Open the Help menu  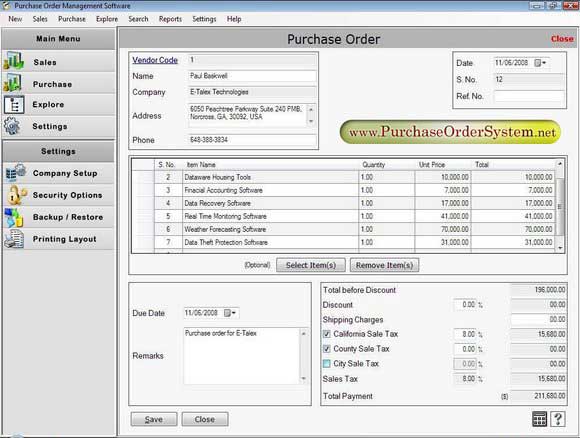point(234,19)
